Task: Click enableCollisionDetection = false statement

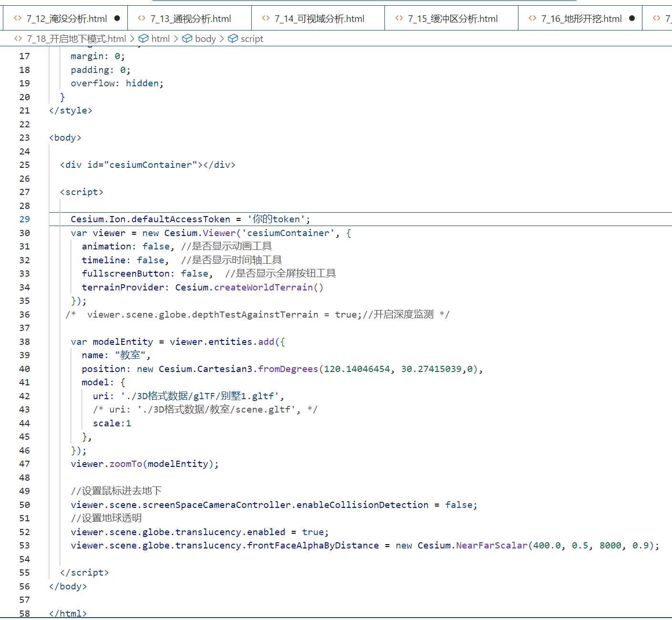Action: (x=274, y=505)
